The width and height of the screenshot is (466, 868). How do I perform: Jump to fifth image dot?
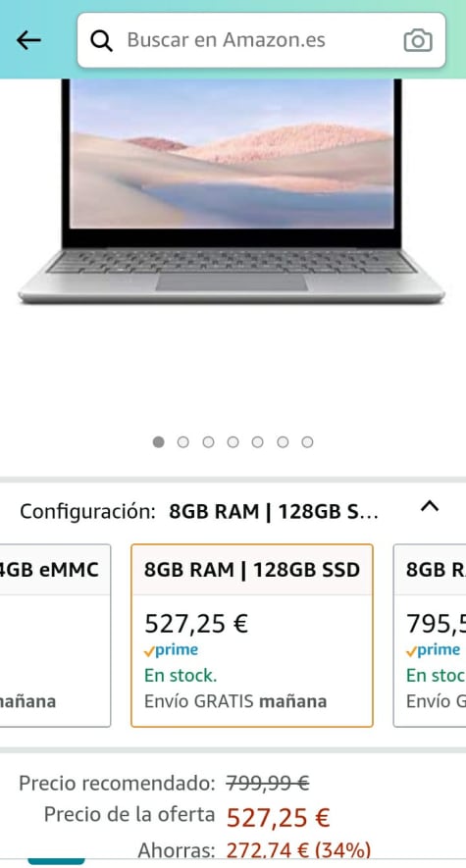click(x=257, y=441)
